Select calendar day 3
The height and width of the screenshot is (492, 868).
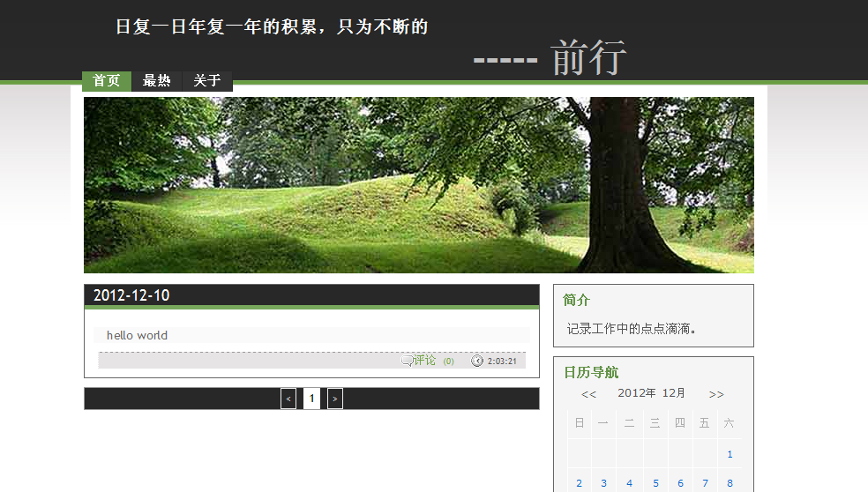point(603,483)
